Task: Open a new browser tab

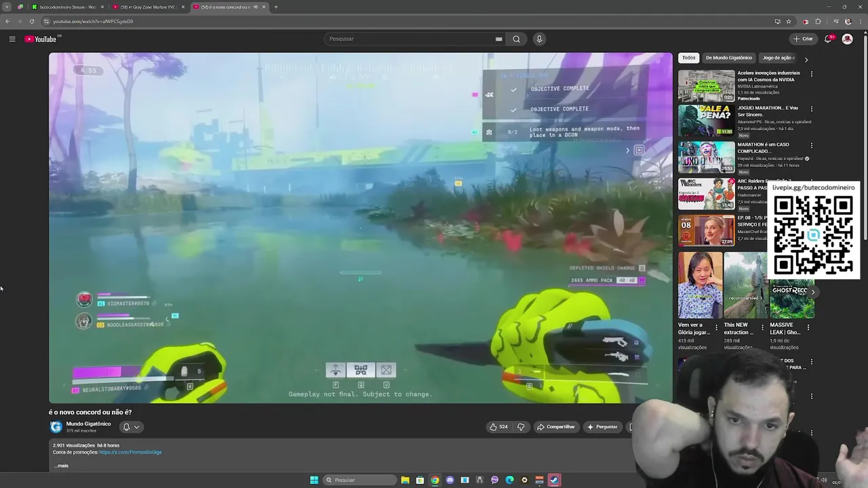Action: (276, 7)
